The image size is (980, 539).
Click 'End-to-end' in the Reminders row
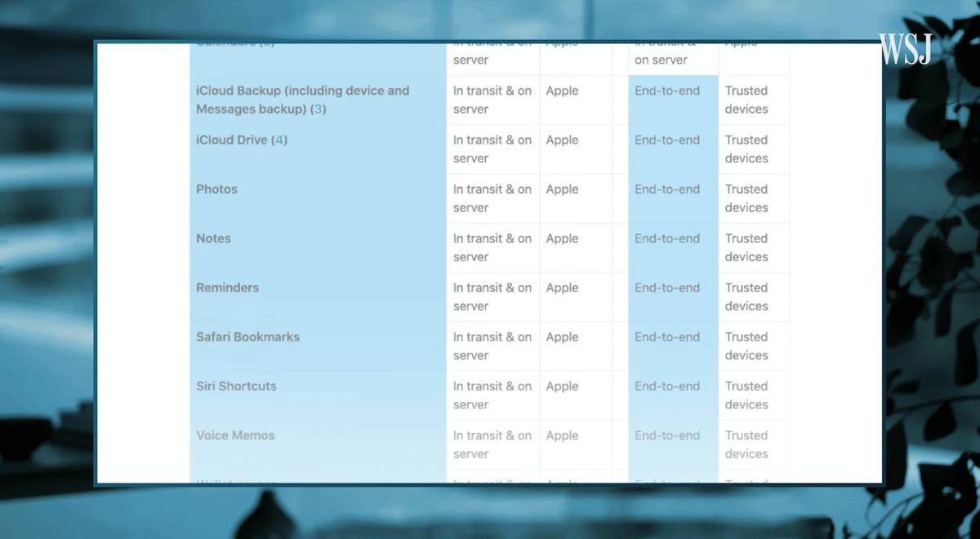[x=667, y=287]
